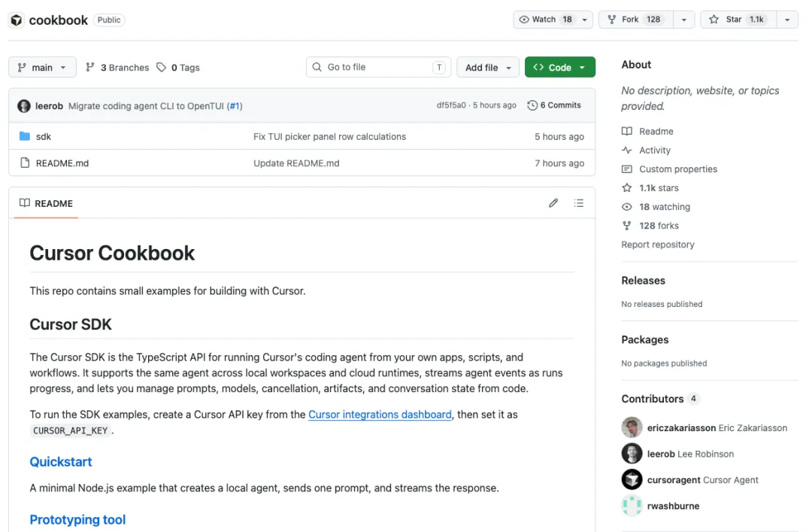This screenshot has height=532, width=812.
Task: Open the green Code dropdown button
Action: click(x=559, y=68)
